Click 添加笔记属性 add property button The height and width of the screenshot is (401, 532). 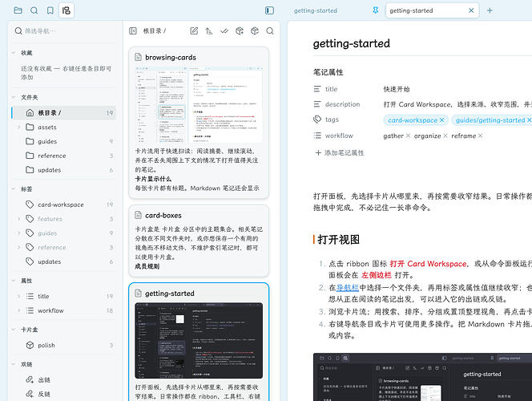tap(340, 153)
